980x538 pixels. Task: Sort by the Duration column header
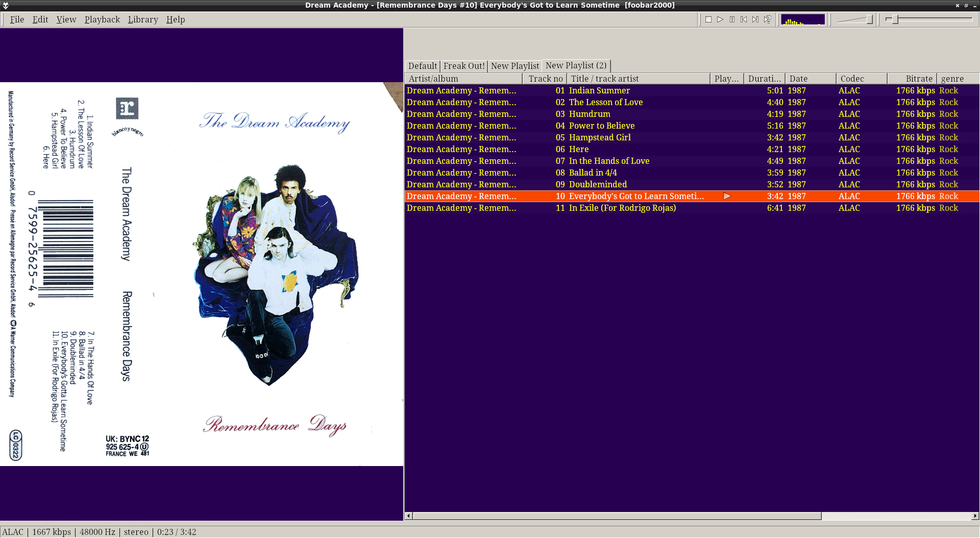(765, 79)
